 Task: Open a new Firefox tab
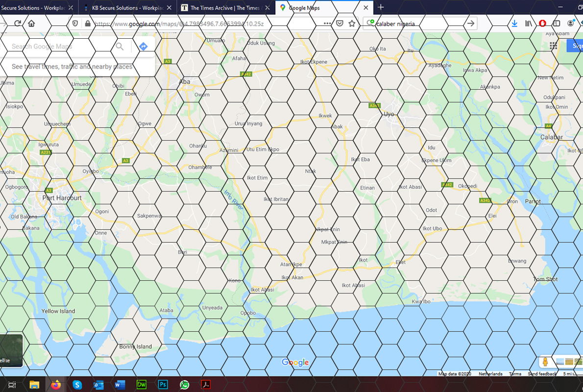coord(381,7)
